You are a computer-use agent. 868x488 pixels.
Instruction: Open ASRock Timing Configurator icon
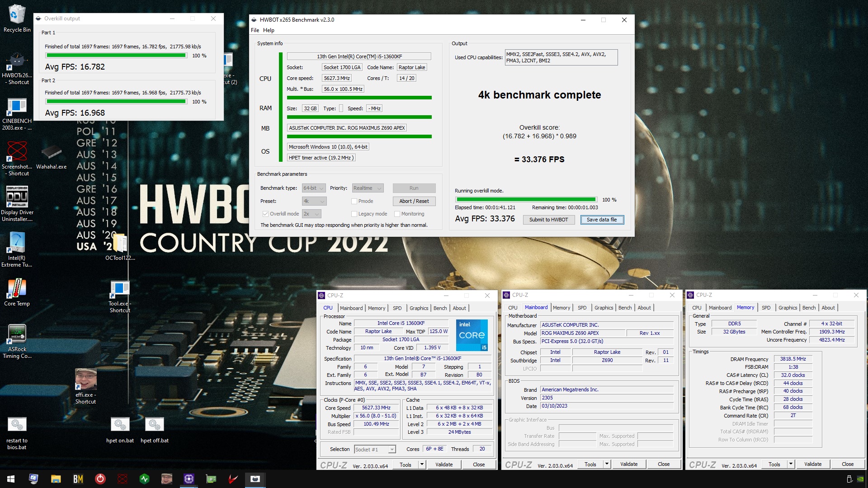17,342
